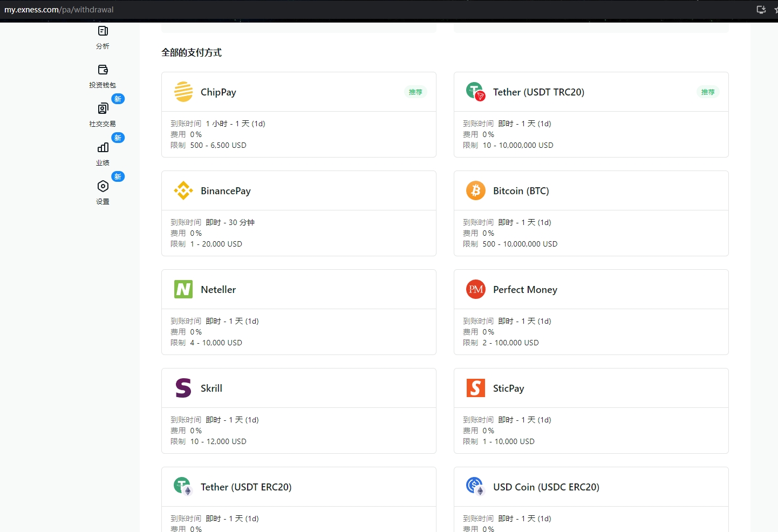Choose the Neteller withdrawal method

pos(299,312)
